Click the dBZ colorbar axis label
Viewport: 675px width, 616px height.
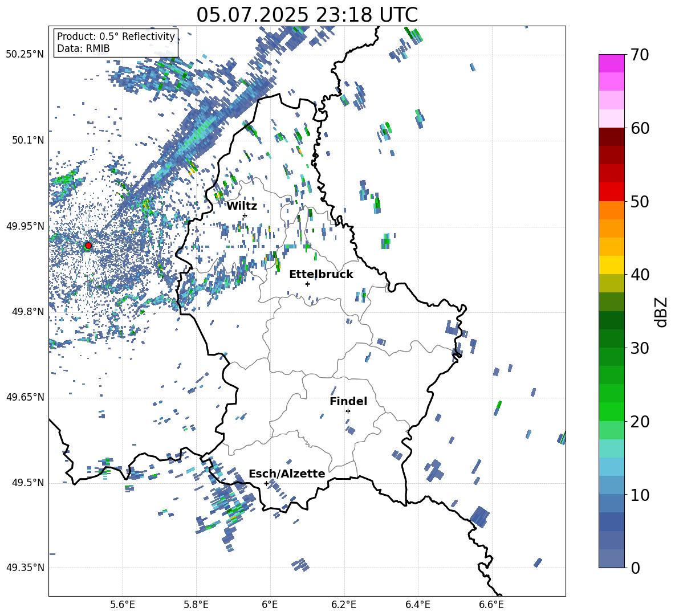click(662, 312)
